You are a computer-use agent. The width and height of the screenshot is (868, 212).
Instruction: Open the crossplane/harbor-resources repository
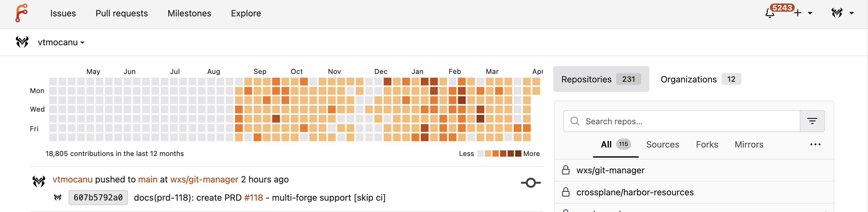[x=635, y=192]
